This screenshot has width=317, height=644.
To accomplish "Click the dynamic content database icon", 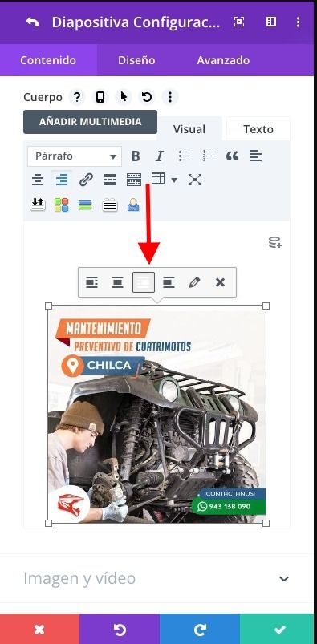I will point(275,242).
